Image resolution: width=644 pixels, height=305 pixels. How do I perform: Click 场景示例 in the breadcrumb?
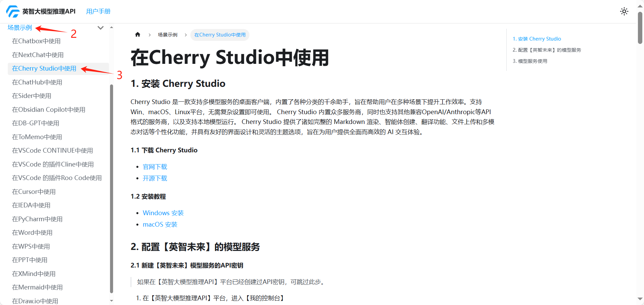168,35
